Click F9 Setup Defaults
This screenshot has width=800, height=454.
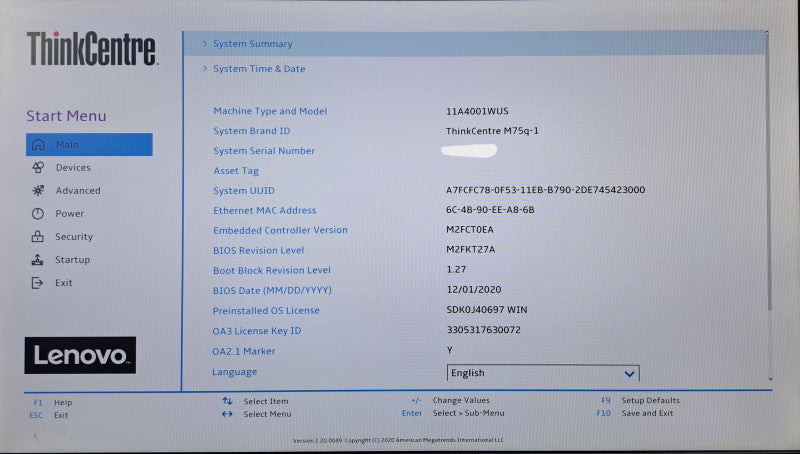(x=640, y=400)
